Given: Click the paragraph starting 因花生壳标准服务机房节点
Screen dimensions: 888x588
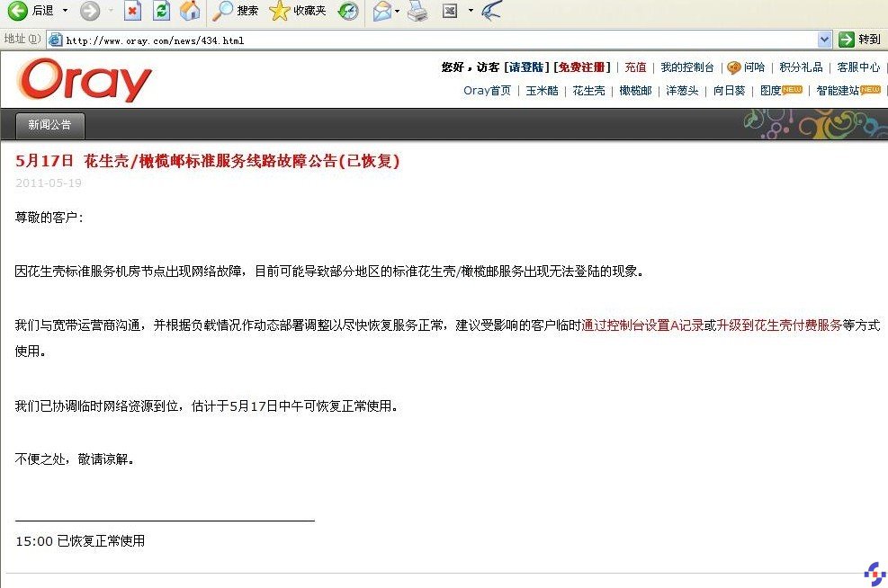Looking at the screenshot, I should (x=329, y=272).
